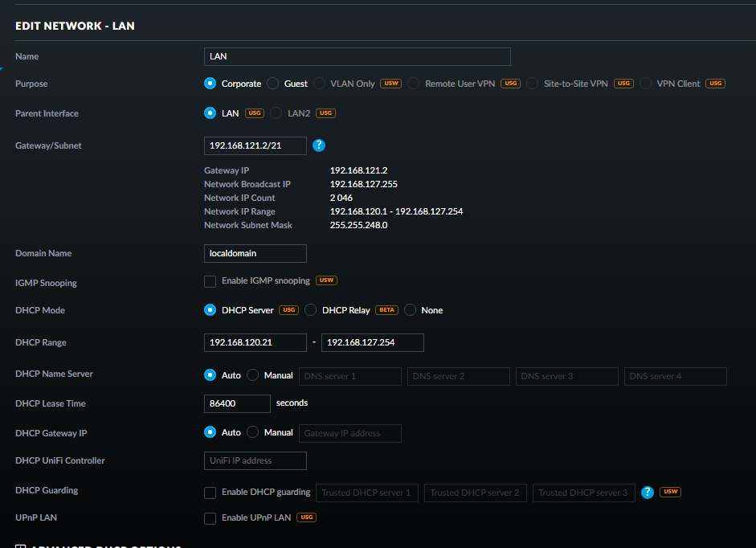756x548 pixels.
Task: Click Trusted DHCP server 3 field
Action: [x=584, y=493]
